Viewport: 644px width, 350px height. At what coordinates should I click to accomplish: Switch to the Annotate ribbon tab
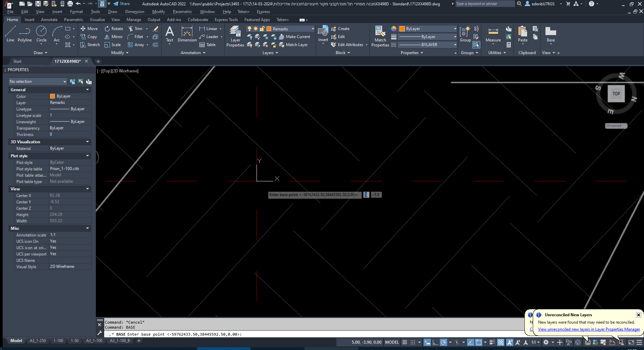pos(49,19)
